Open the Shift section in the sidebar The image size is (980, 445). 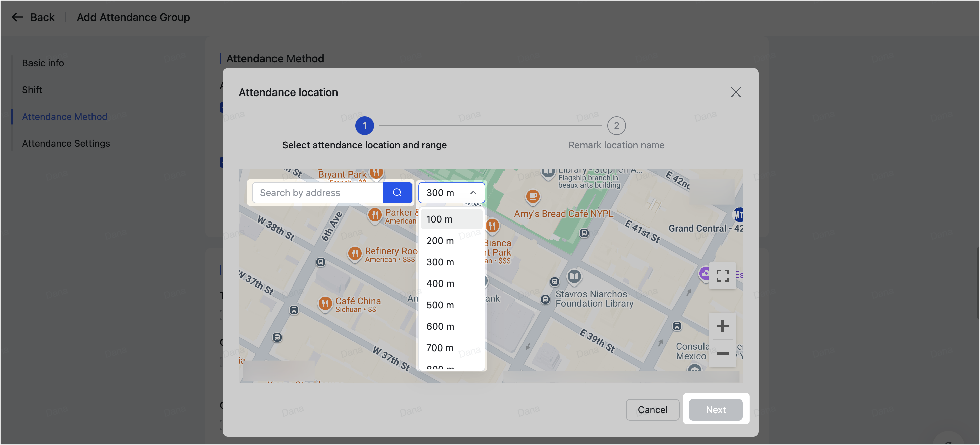[x=32, y=90]
